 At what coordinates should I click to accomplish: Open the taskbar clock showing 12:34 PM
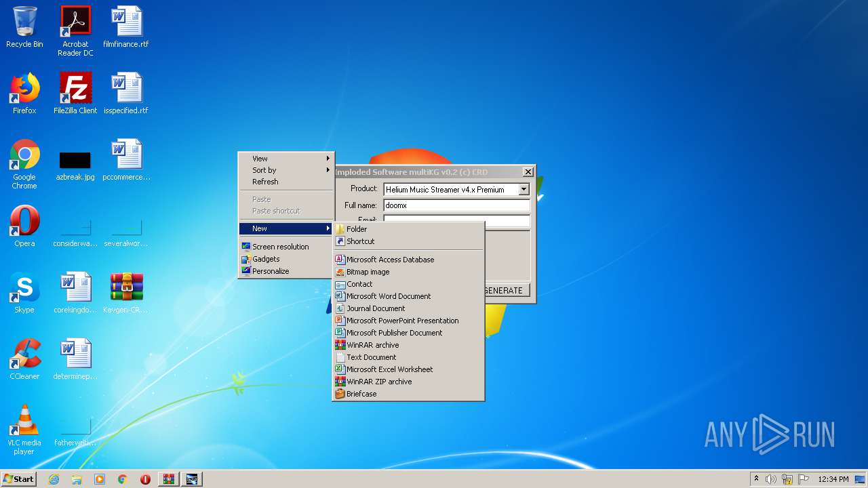(833, 479)
